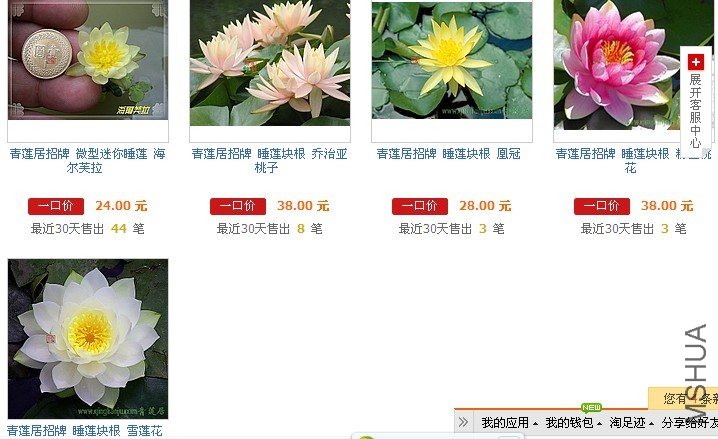Click the 展开客服中心 vertical side tab
The image size is (718, 439).
[x=696, y=99]
